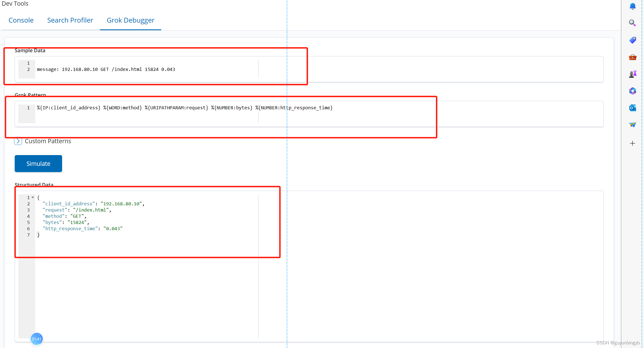644x348 pixels.
Task: Click the plus icon in sidebar
Action: (632, 143)
